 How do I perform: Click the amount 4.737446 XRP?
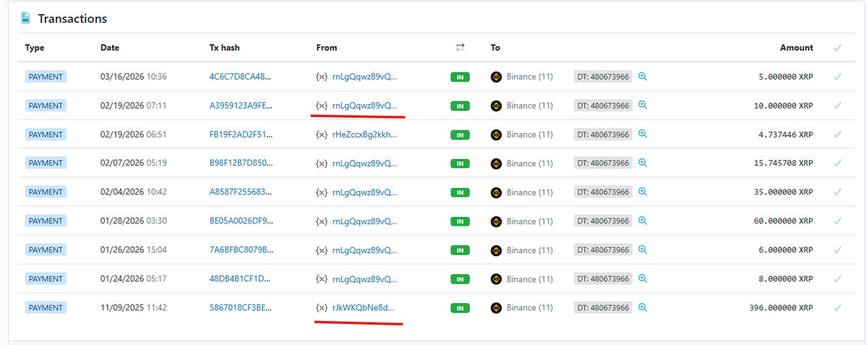(786, 135)
